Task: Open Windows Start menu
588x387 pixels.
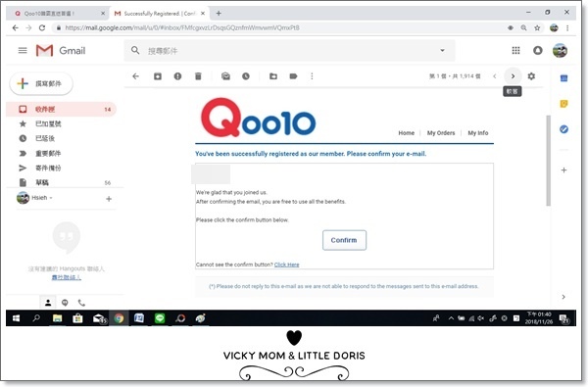Action: (16, 318)
